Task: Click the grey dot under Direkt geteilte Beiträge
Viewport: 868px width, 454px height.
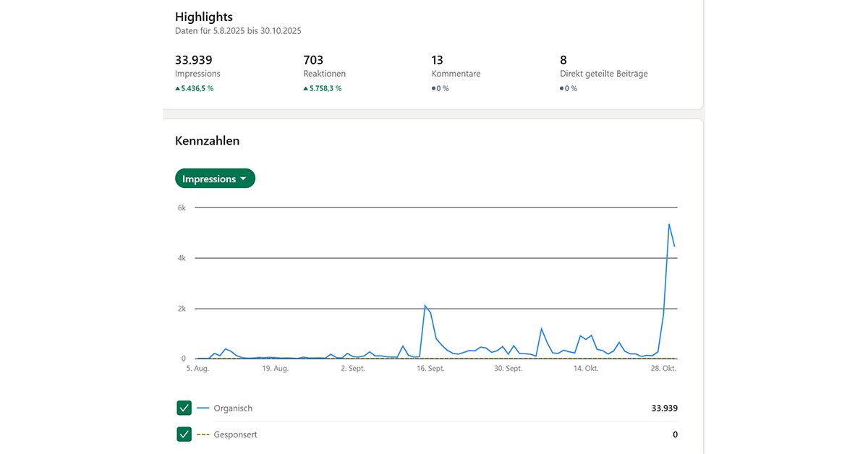Action: pos(562,88)
